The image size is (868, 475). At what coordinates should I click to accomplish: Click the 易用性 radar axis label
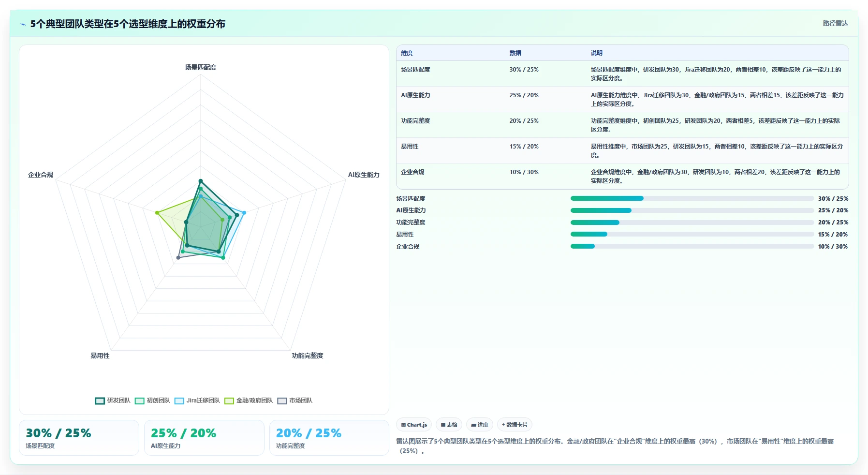coord(100,356)
